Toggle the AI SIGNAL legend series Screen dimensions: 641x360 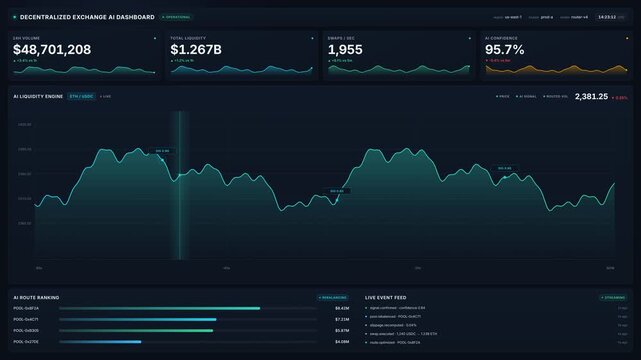point(527,96)
